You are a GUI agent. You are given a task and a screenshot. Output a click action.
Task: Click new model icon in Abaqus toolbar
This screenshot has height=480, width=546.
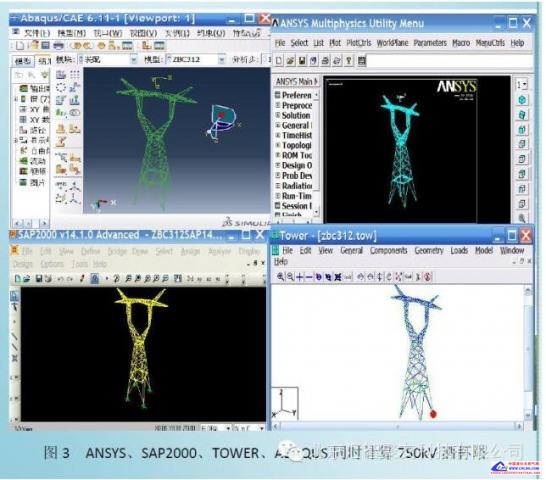click(20, 46)
